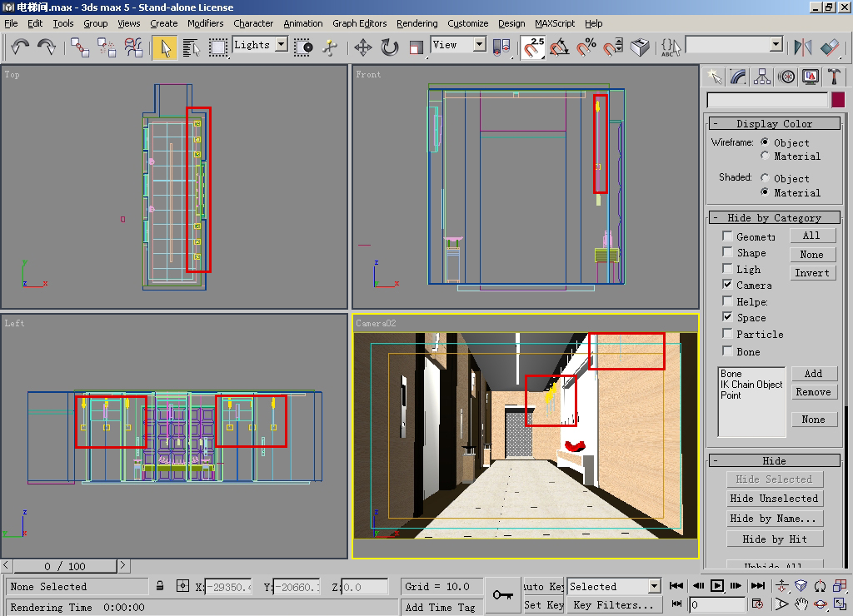
Task: Activate the Select and Move tool
Action: click(x=363, y=47)
